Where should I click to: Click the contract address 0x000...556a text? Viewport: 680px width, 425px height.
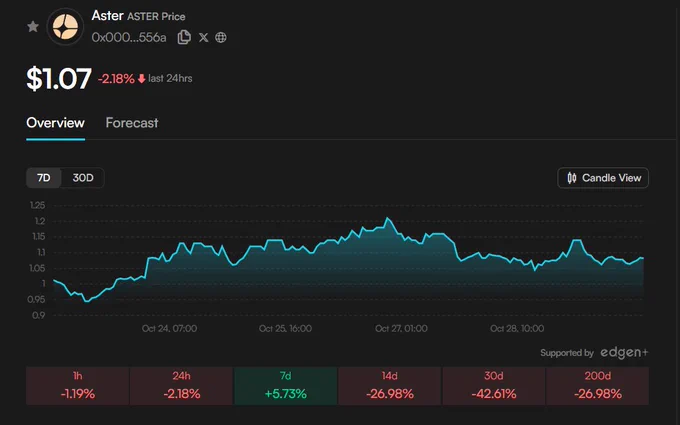(129, 38)
